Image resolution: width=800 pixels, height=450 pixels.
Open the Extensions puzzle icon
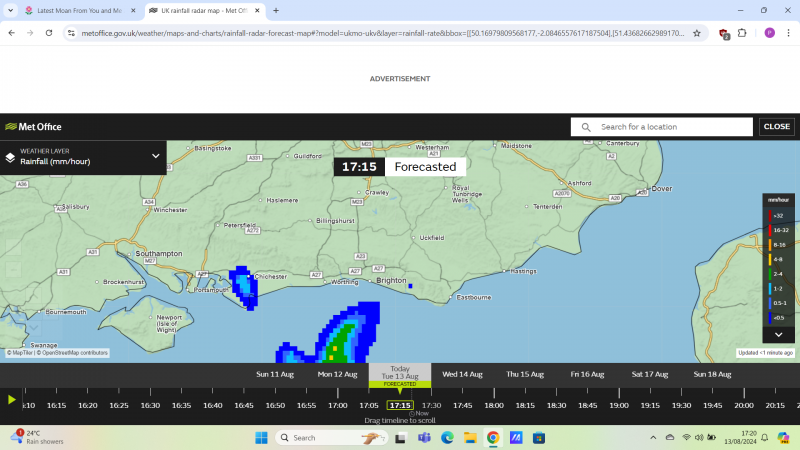[742, 33]
